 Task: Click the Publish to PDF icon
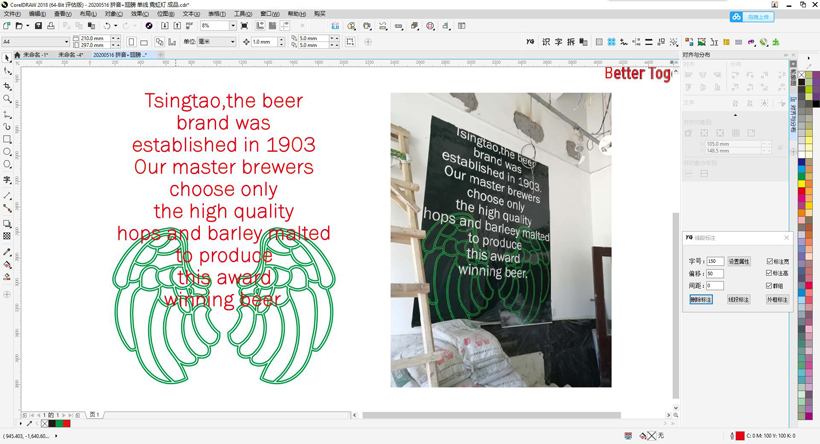tap(190, 26)
